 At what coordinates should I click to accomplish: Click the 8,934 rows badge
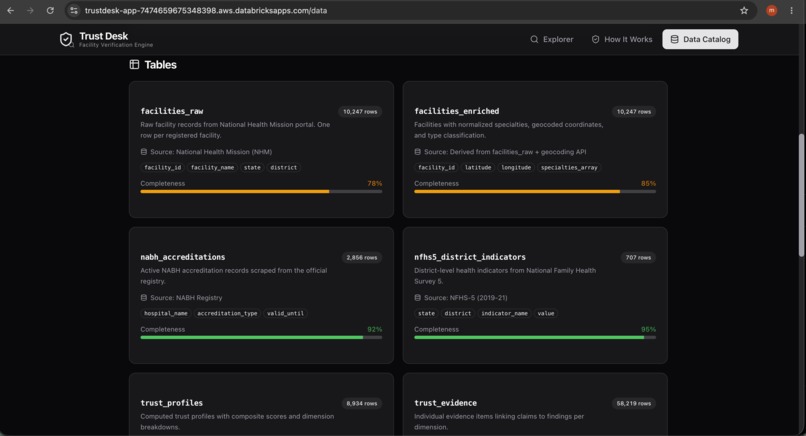coord(361,404)
